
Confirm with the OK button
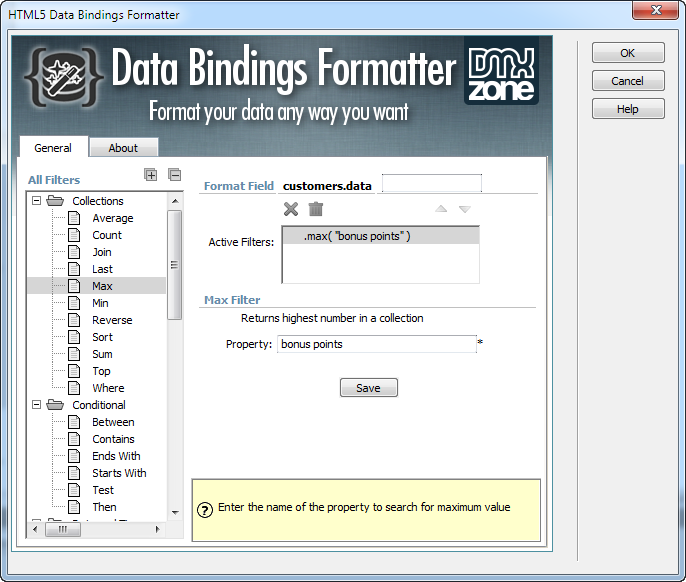pyautogui.click(x=628, y=53)
